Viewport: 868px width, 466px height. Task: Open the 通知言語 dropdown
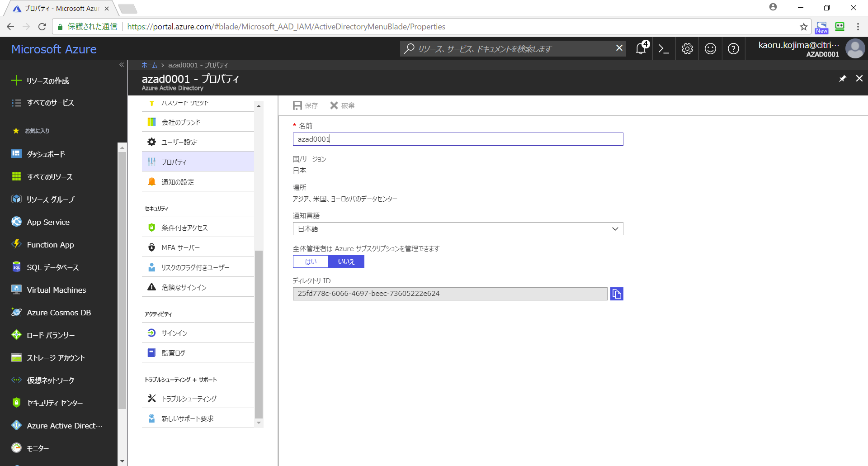[458, 229]
